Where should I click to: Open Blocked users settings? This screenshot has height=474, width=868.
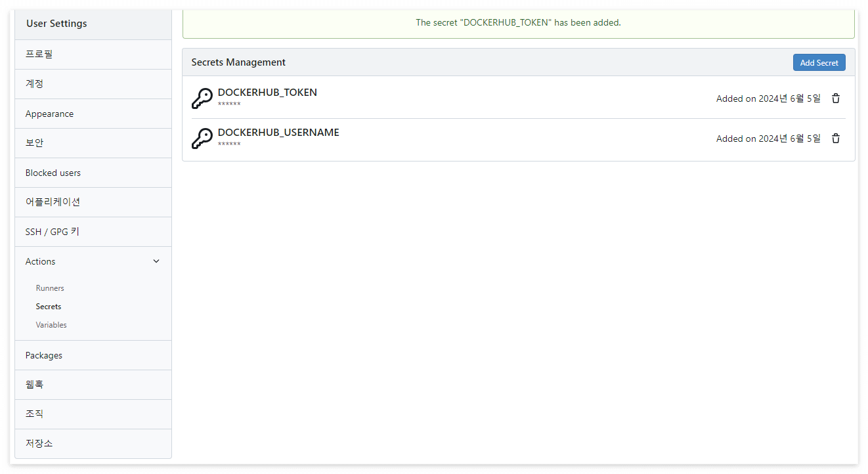93,173
